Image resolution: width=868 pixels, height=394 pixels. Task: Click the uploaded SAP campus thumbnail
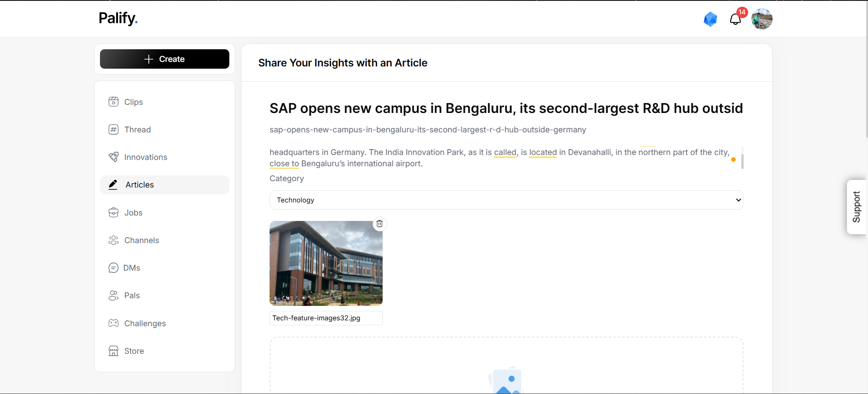coord(326,263)
